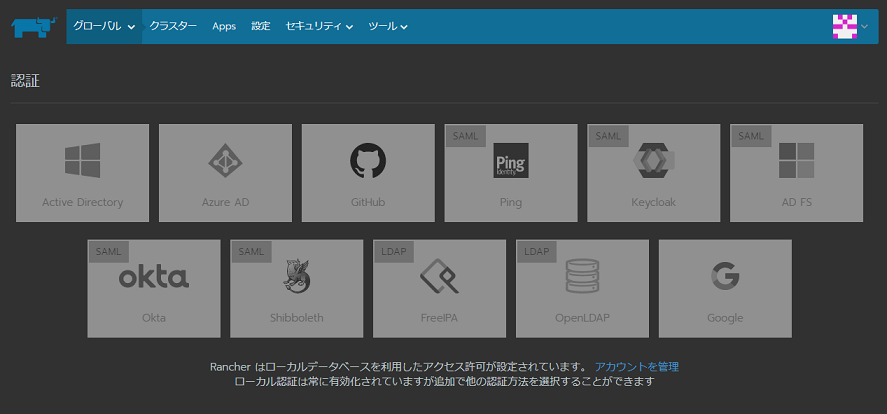The width and height of the screenshot is (887, 414).
Task: Select the okta logo
Action: click(x=154, y=277)
